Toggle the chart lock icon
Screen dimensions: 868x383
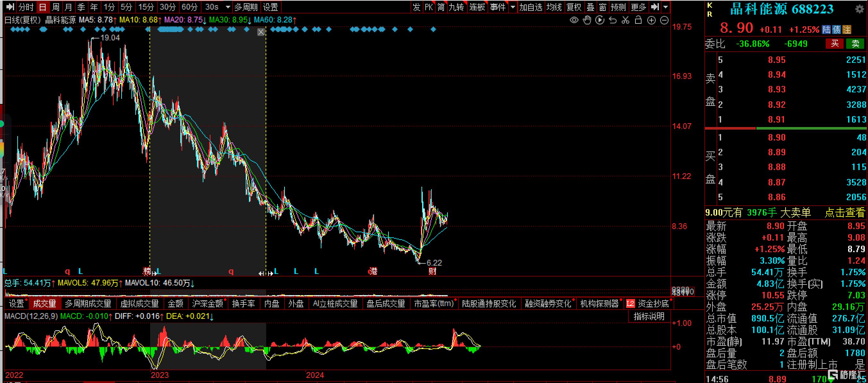638,20
